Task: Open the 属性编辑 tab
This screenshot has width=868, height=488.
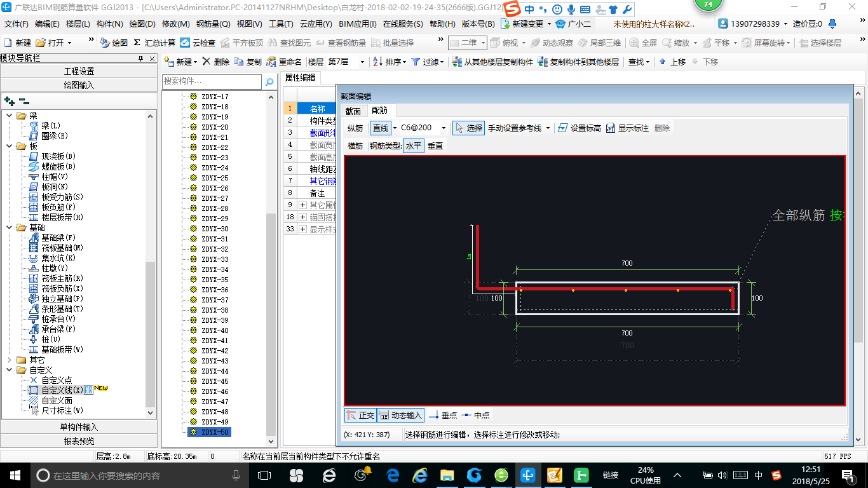Action: tap(300, 78)
